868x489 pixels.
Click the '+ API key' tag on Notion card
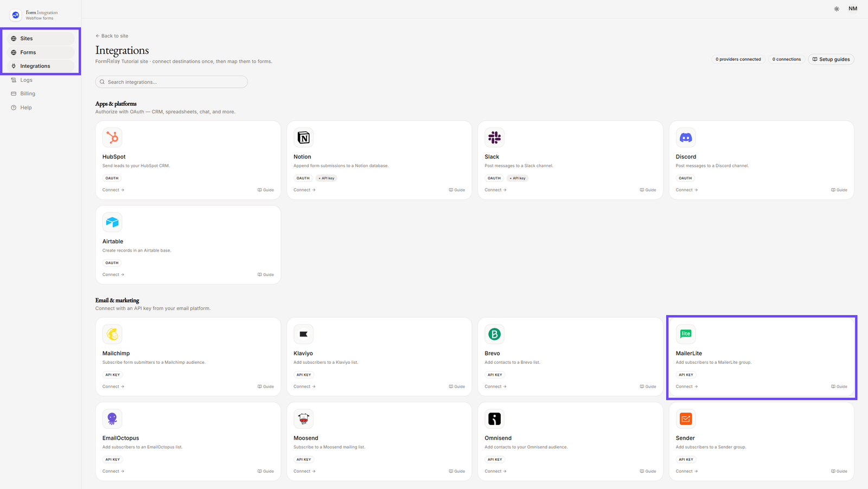327,178
